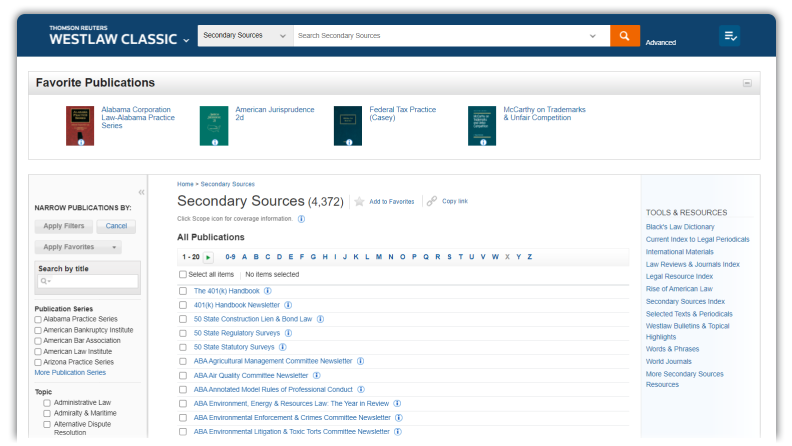Click the Add to Favorites star icon
Image resolution: width=792 pixels, height=446 pixels.
[x=359, y=202]
